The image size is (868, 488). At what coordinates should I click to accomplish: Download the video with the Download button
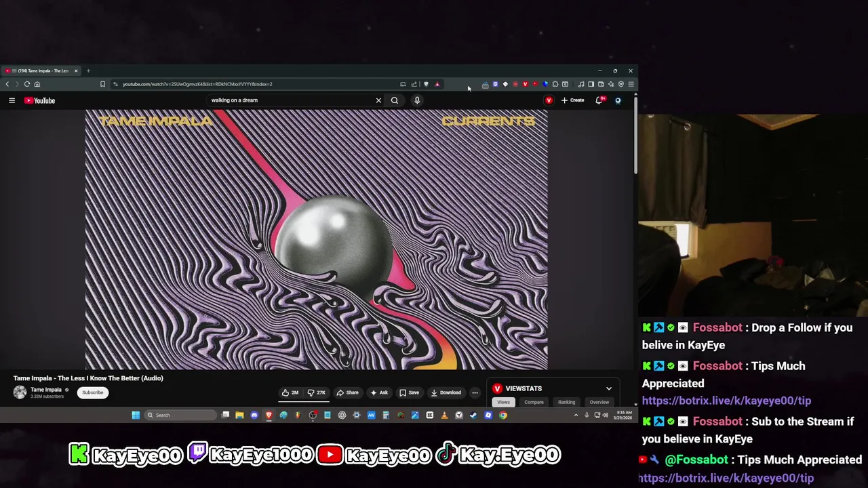[x=446, y=392]
